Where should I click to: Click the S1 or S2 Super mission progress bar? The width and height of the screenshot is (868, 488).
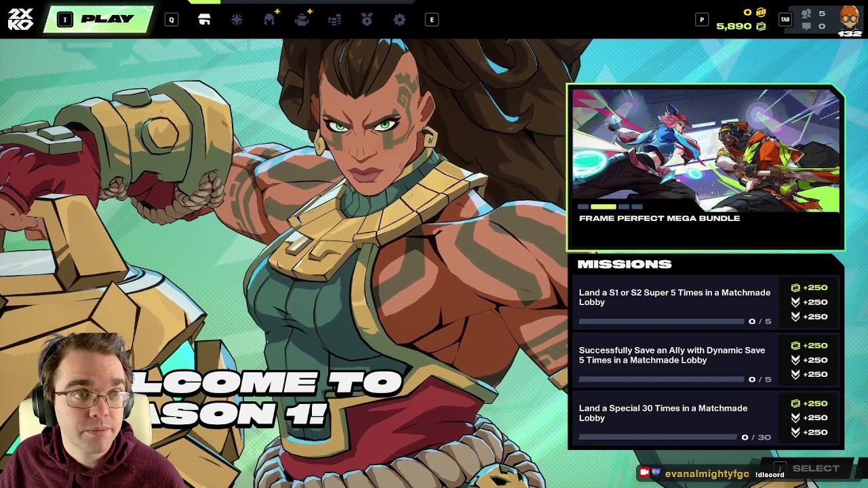click(661, 321)
